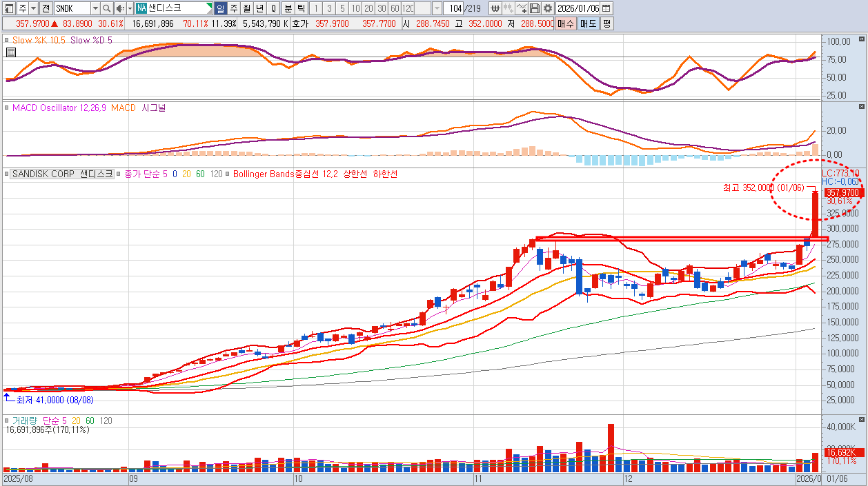Screen dimensions: 868x486
Task: Click the add indicator line-chart icon
Action: 522,8
